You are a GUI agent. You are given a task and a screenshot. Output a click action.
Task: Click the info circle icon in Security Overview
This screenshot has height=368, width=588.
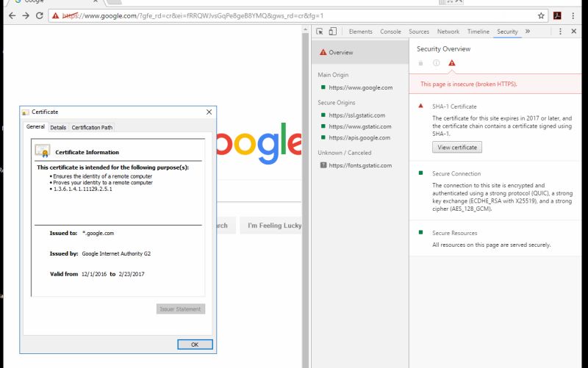pos(436,63)
